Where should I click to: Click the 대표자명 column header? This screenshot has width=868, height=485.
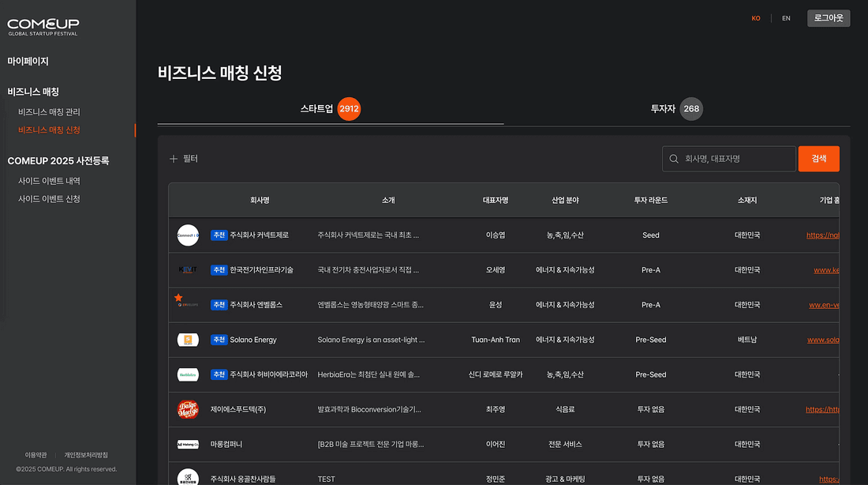pos(496,200)
